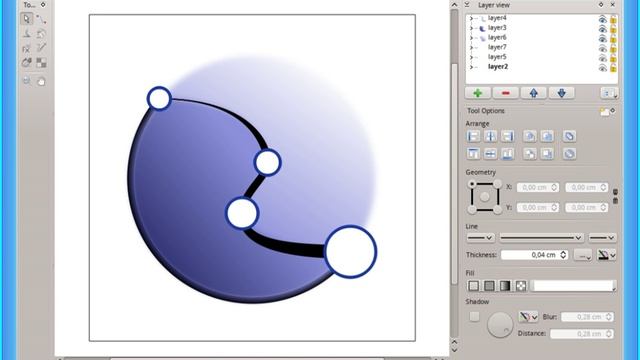Screen dimensions: 640x360
Task: Center objects horizontally in Arrange section
Action: point(490,136)
